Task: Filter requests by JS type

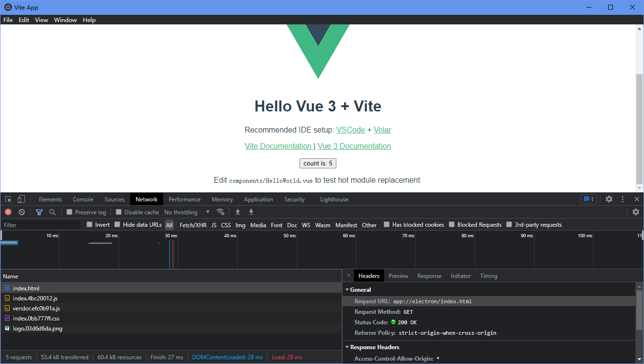Action: coord(214,225)
